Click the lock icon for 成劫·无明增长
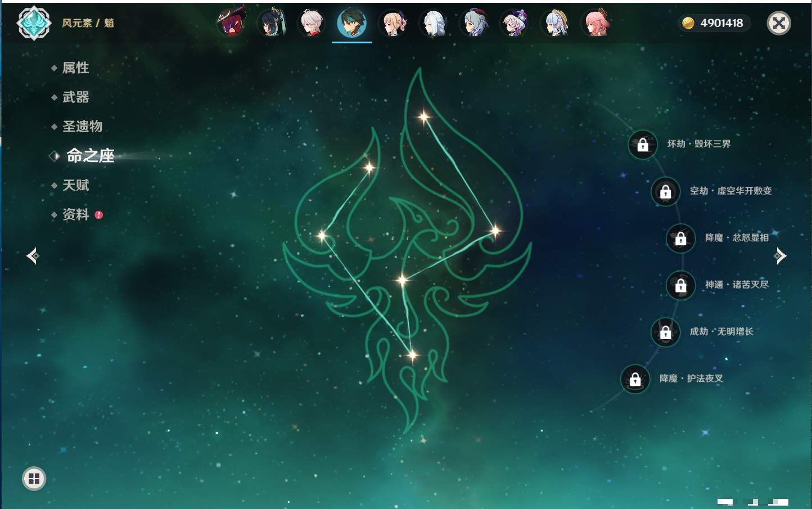Viewport: 812px width, 509px height. (x=666, y=332)
